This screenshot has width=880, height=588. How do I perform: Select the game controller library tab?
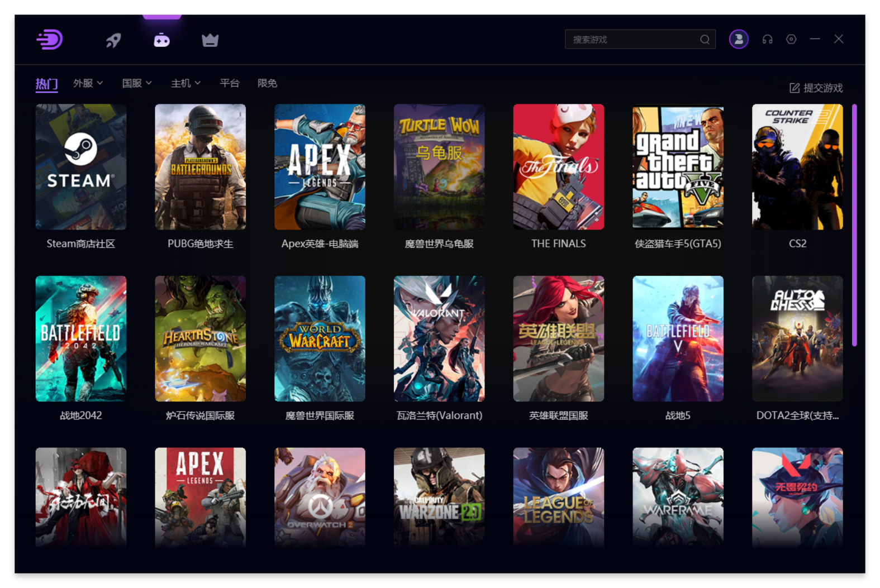(x=162, y=40)
